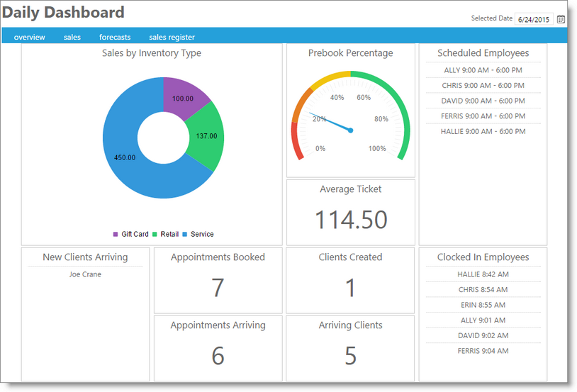Select HALLIE 9:00 AM - 6:00 PM schedule row
Image resolution: width=577 pixels, height=392 pixels.
(483, 131)
